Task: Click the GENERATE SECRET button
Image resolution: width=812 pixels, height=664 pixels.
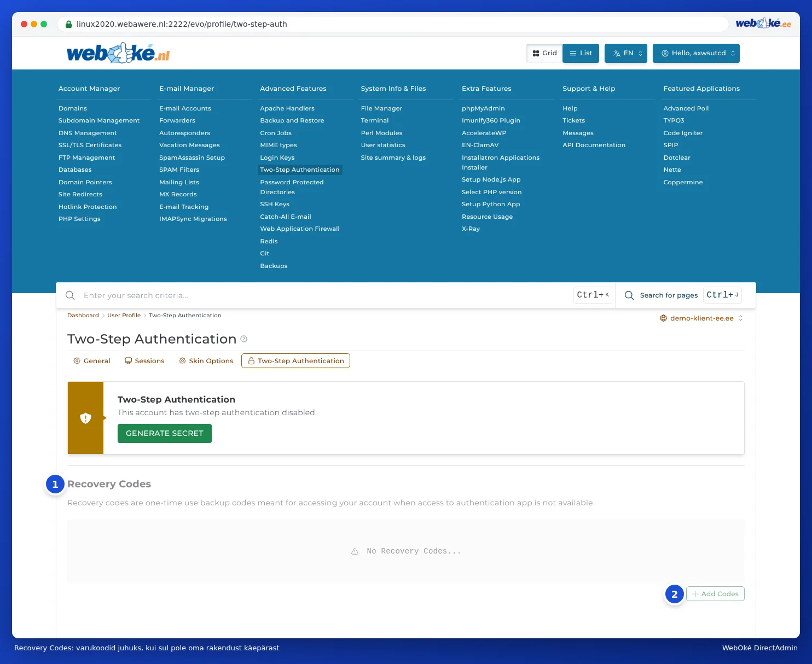Action: coord(165,433)
